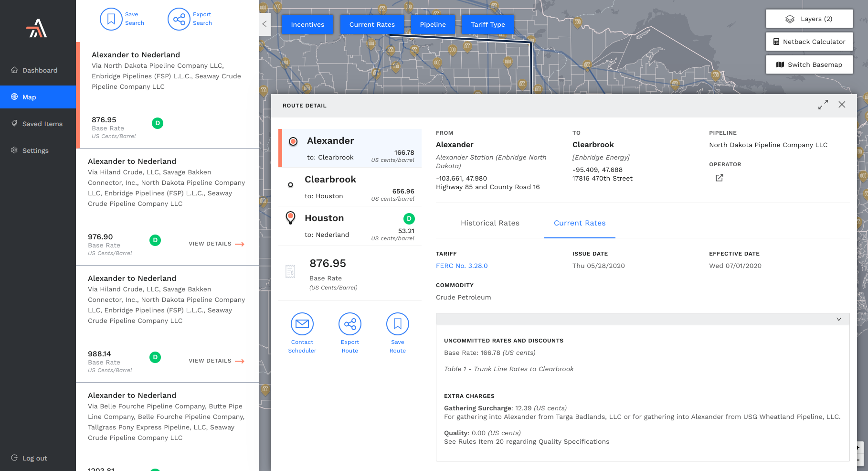This screenshot has height=471, width=868.
Task: Click the green D badge on Houston segment
Action: click(x=409, y=219)
